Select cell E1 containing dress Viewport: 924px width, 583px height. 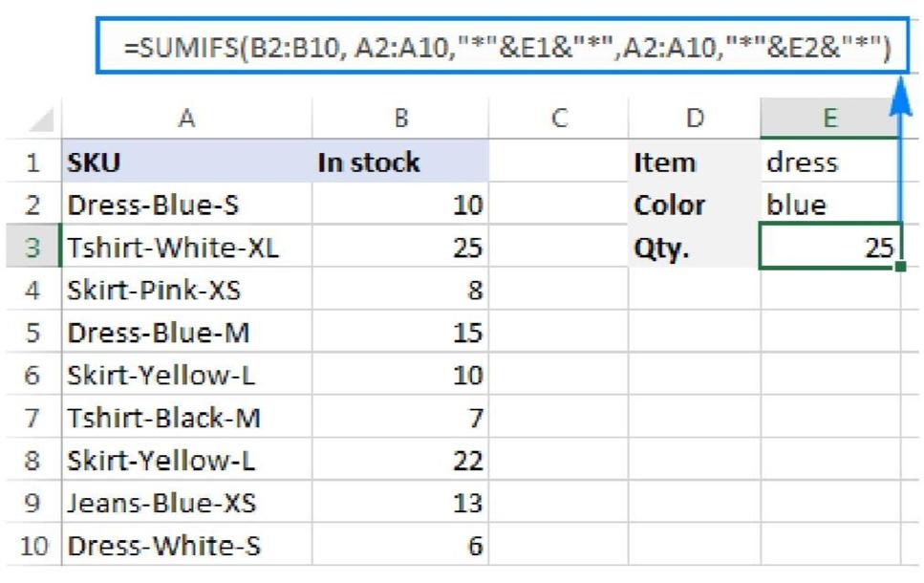click(x=829, y=162)
